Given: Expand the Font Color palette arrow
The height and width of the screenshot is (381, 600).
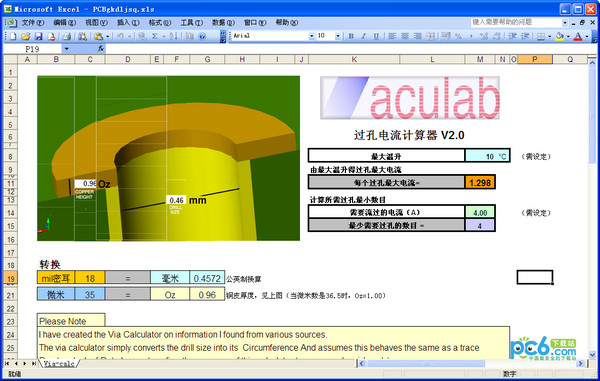Looking at the screenshot, I should [587, 36].
